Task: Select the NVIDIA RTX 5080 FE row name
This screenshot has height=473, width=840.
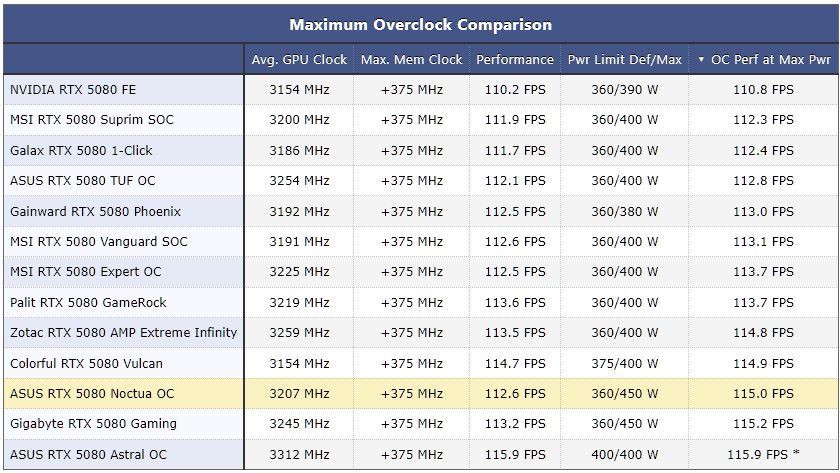Action: 73,89
